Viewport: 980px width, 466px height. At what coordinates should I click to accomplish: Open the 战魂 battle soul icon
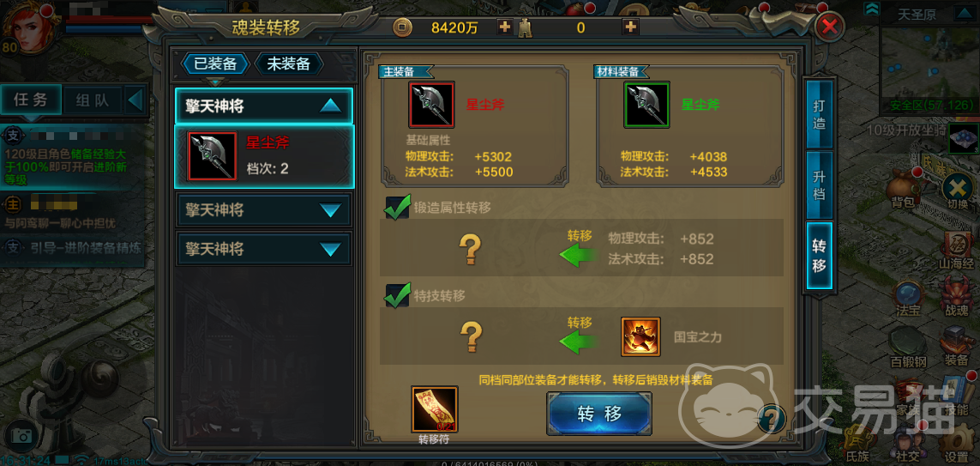[x=956, y=299]
